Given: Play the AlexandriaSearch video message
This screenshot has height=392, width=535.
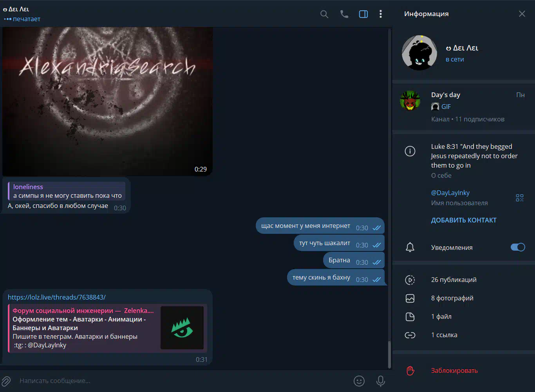Looking at the screenshot, I should pyautogui.click(x=108, y=101).
